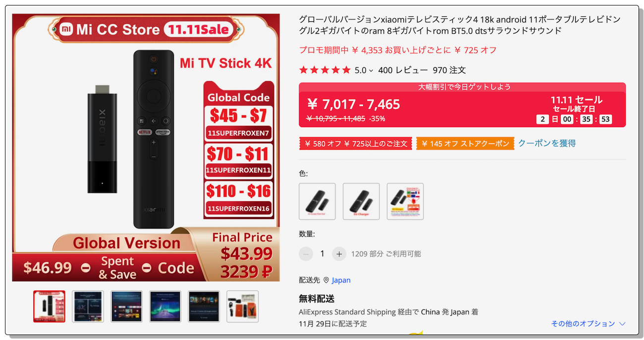Decrease quantity with the minus button
Viewport: 644px width, 340px height.
[306, 254]
